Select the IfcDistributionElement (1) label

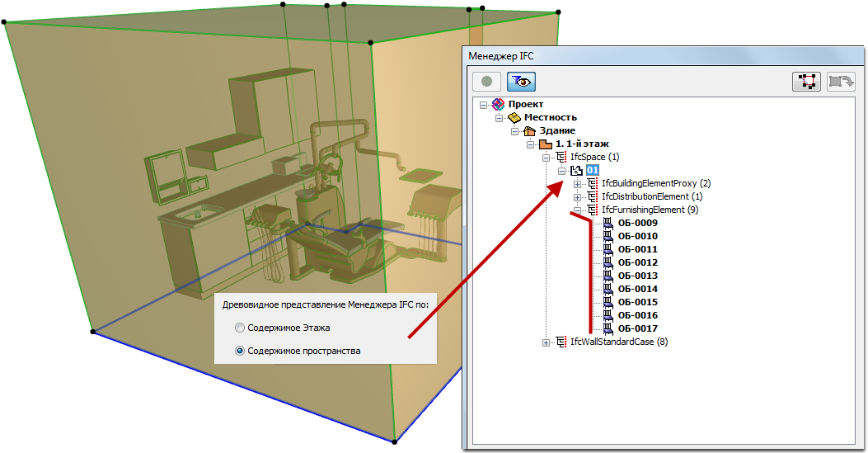pos(652,196)
